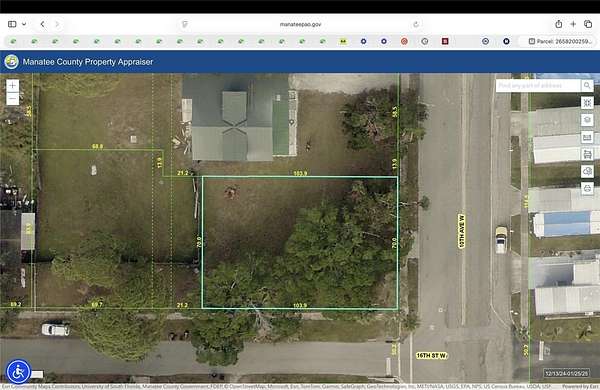Screen dimensions: 600x390
Task: Click the 89.2 parcel dimension label
Action: point(16,304)
